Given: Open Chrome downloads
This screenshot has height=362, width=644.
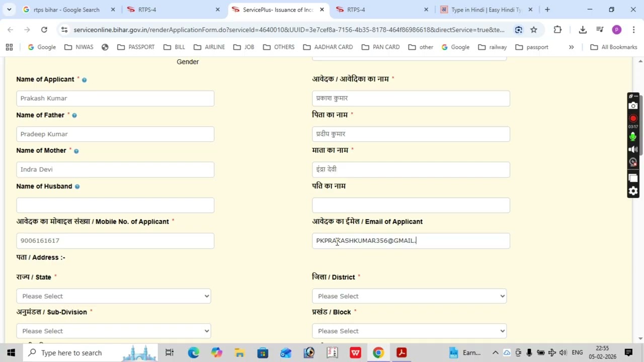Looking at the screenshot, I should [x=583, y=30].
